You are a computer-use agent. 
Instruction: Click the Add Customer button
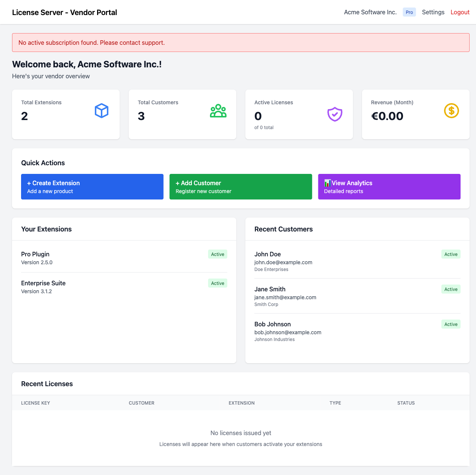(x=240, y=186)
